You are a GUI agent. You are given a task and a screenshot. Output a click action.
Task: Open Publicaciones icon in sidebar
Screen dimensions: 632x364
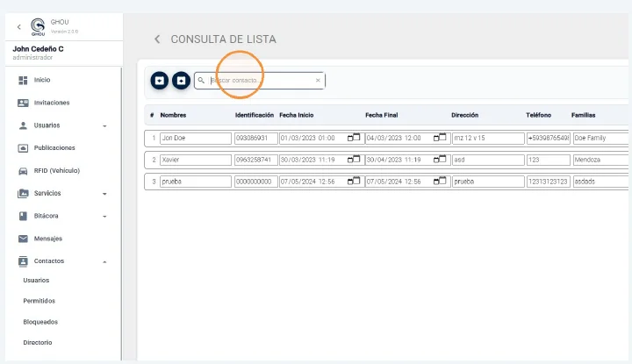point(23,148)
